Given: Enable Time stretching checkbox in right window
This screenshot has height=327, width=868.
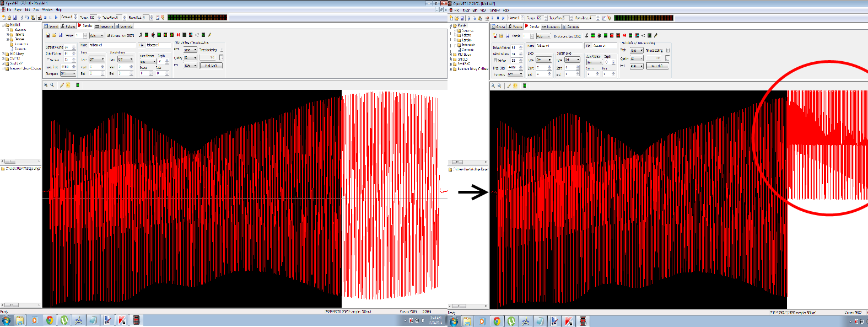Looking at the screenshot, I should tap(667, 50).
